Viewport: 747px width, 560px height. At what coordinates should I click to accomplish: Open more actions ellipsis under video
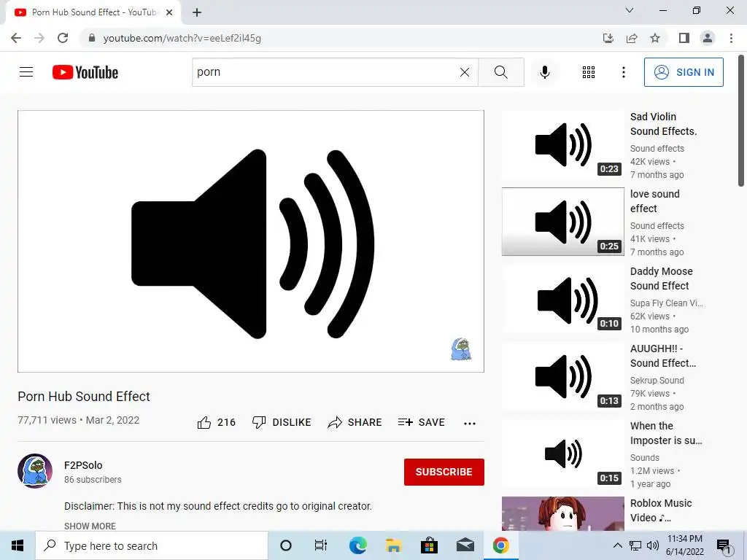(x=470, y=423)
